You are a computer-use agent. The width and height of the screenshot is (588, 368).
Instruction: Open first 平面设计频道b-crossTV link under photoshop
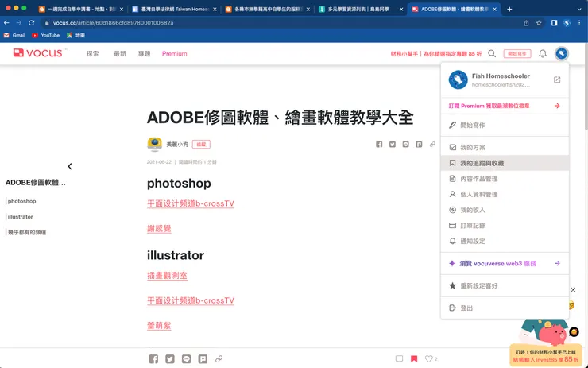click(191, 203)
